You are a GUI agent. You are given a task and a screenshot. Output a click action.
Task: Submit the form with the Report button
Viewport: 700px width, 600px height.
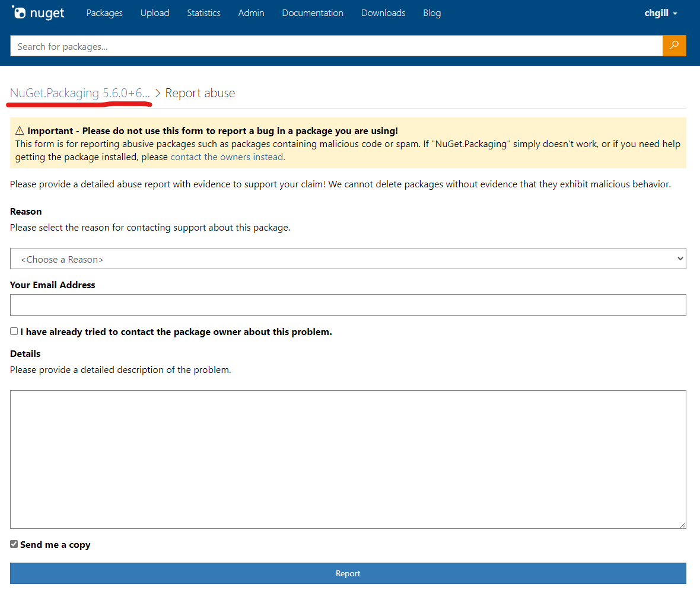pyautogui.click(x=348, y=573)
